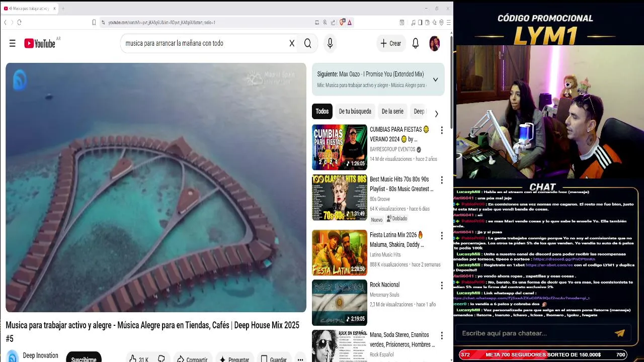
Task: Click the Cumbias para Fiestas thumbnail
Action: [x=340, y=147]
